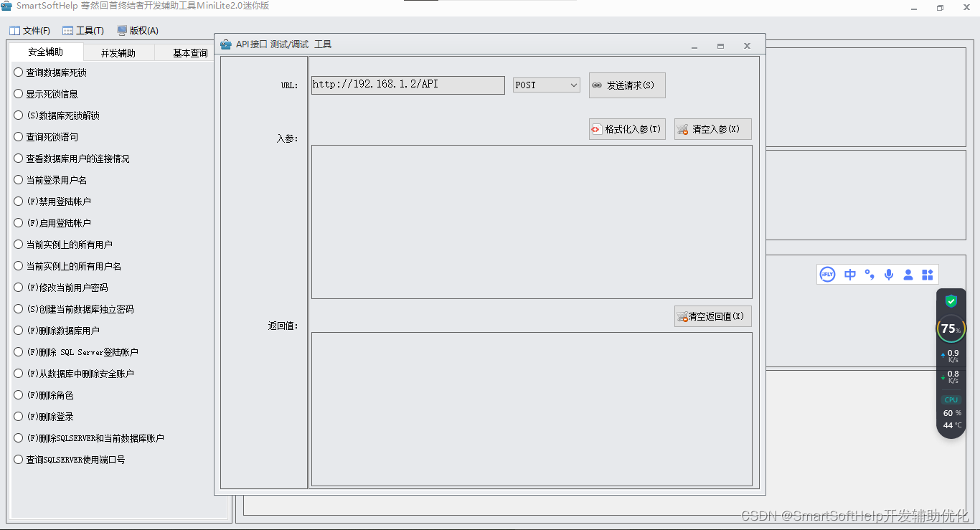
Task: Click the CPU label in monitor widget
Action: pyautogui.click(x=951, y=400)
